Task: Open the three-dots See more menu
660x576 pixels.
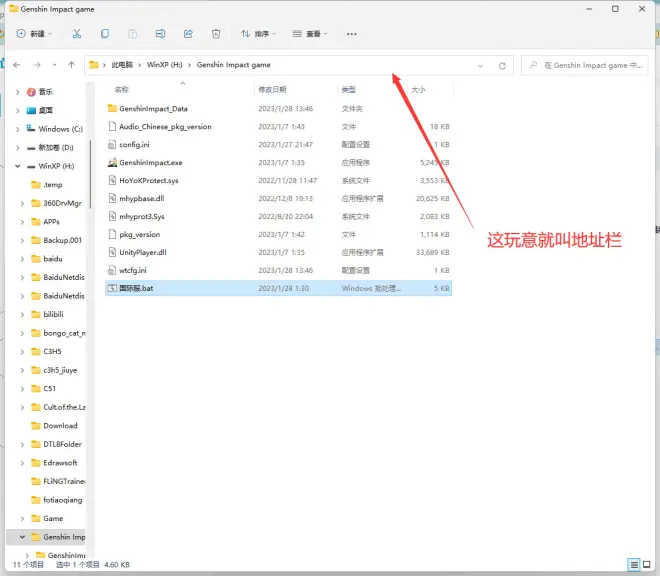Action: click(x=351, y=34)
